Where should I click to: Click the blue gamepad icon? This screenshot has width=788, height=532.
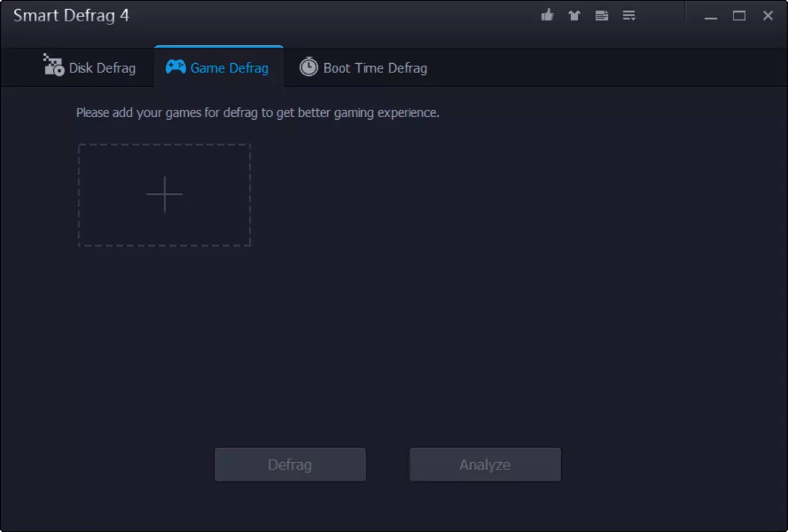pos(176,66)
